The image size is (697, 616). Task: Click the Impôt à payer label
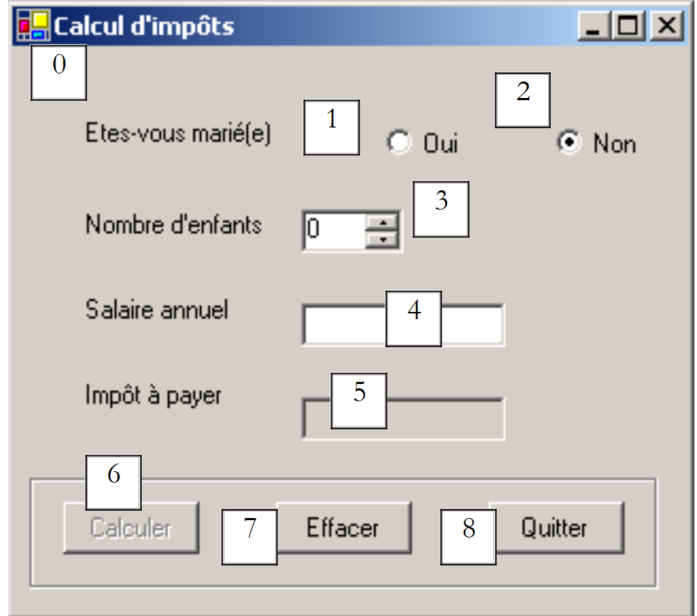[153, 396]
